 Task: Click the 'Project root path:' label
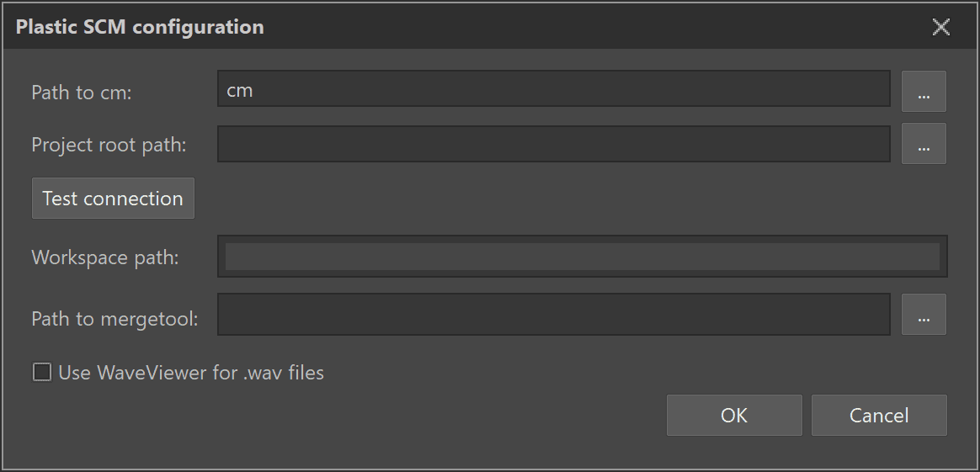pyautogui.click(x=109, y=145)
